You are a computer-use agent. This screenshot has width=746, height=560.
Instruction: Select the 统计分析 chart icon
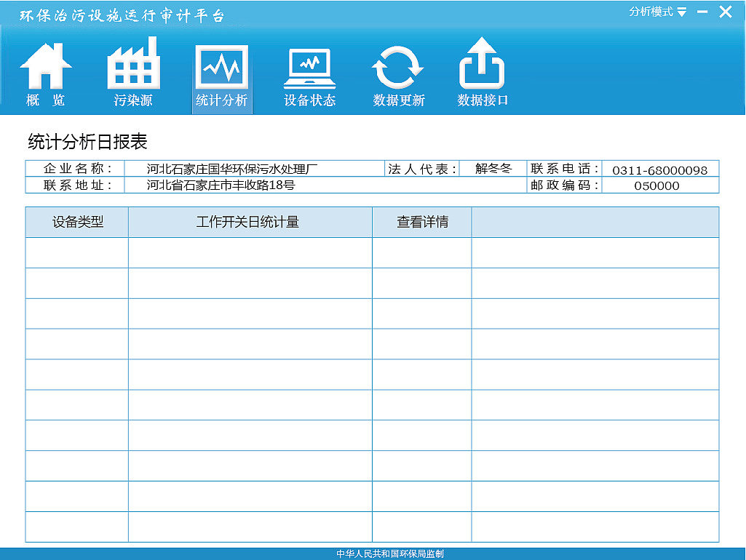(x=222, y=78)
